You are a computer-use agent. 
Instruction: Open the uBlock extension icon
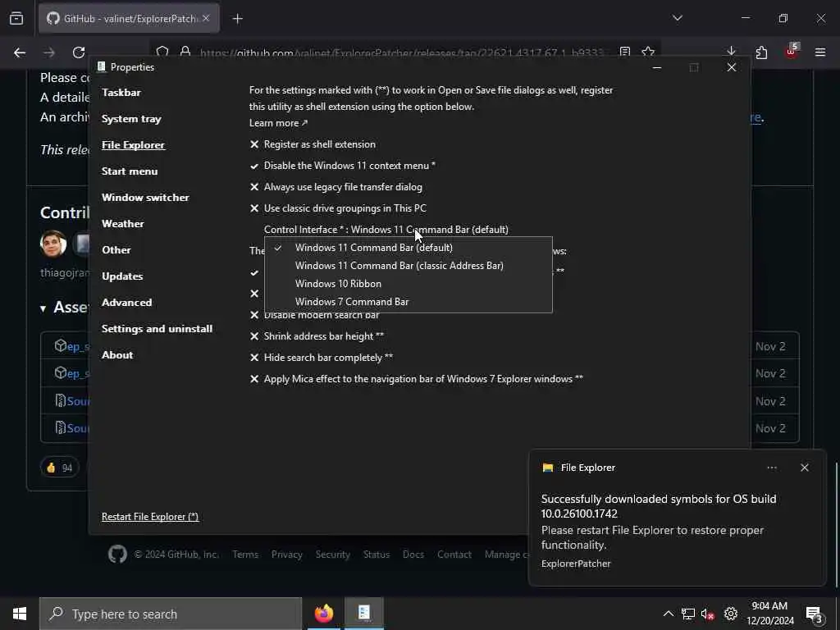click(792, 52)
